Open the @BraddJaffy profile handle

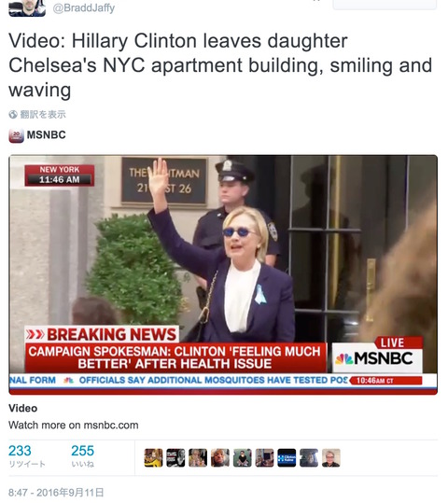pos(83,7)
